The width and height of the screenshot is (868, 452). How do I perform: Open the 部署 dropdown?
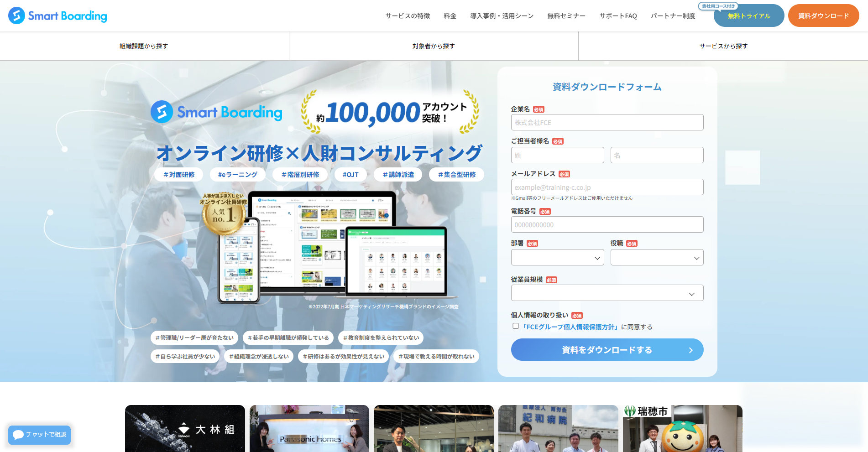557,257
